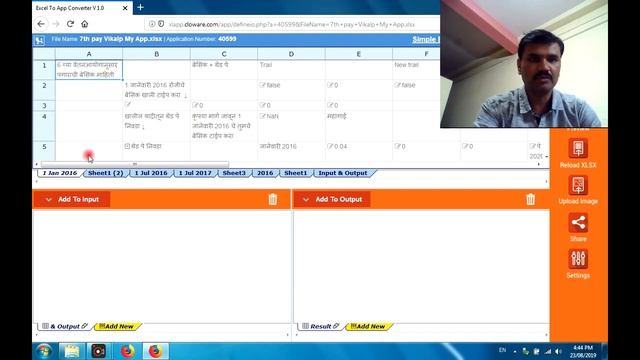Viewport: 640px width, 360px height.
Task: Go back with the browser back arrow
Action: pos(41,24)
